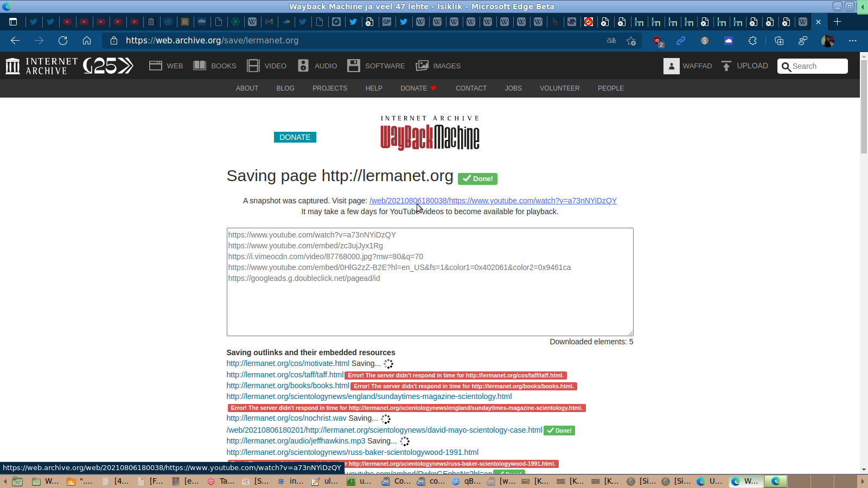This screenshot has width=868, height=488.
Task: Open the qB... taskbar item
Action: pos(467,481)
